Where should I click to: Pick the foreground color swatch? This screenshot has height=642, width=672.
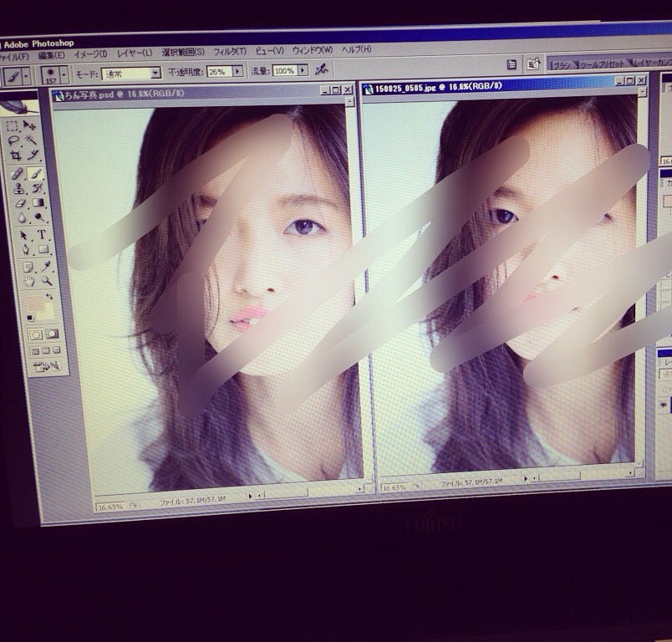(34, 303)
